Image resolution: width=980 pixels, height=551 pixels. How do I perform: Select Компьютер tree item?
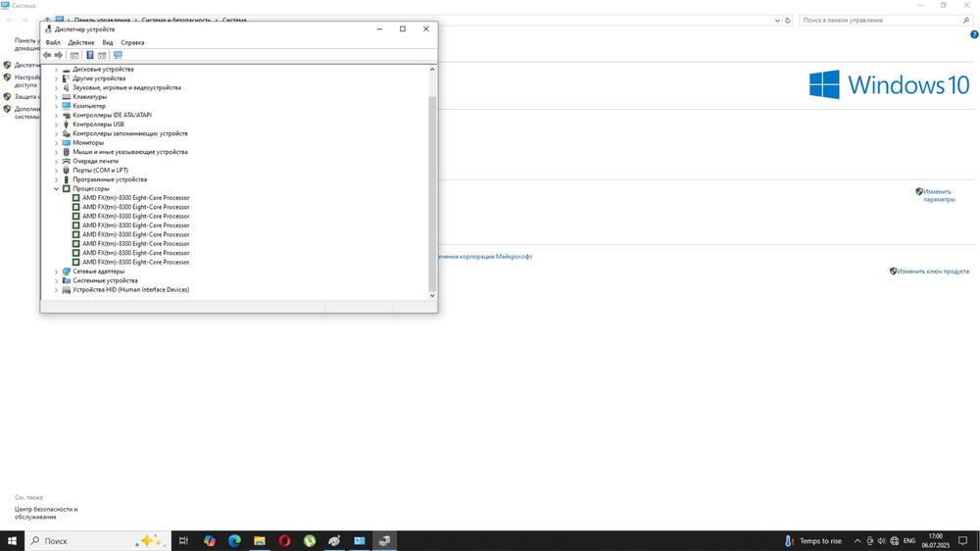point(89,106)
